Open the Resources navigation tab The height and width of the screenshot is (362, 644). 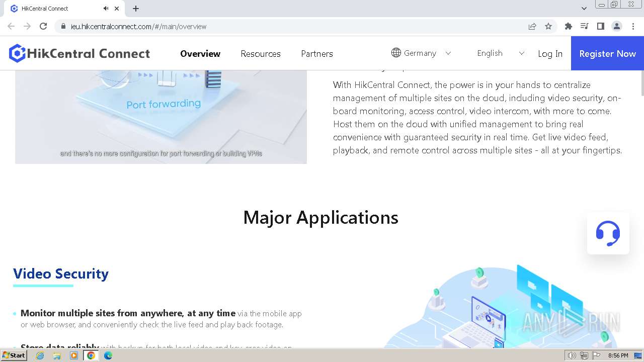(x=261, y=54)
